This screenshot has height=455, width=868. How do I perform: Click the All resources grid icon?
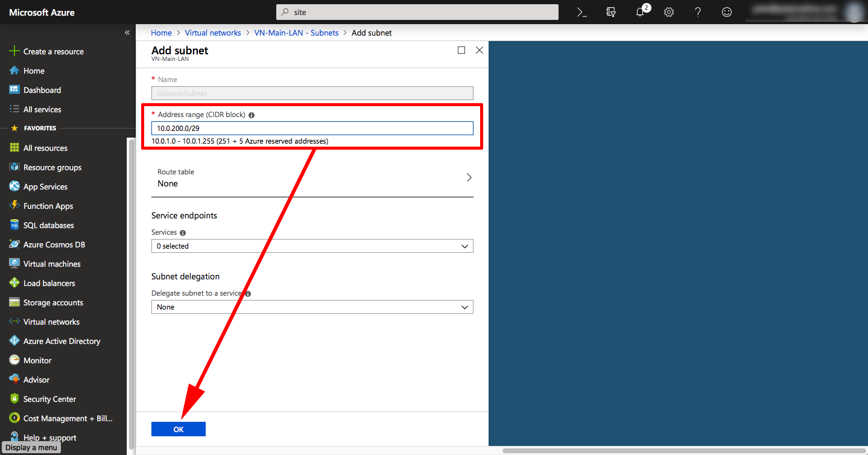point(14,148)
